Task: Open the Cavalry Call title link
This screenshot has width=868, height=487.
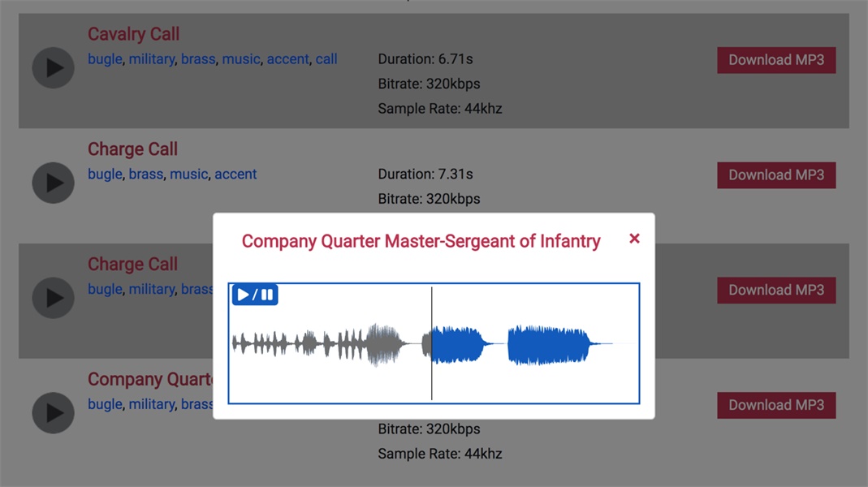Action: [133, 34]
